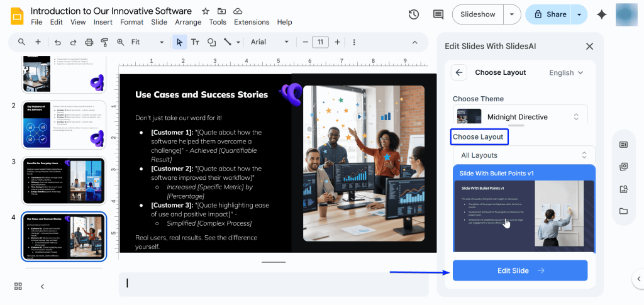The height and width of the screenshot is (305, 644).
Task: Open version history clock icon
Action: (x=414, y=14)
